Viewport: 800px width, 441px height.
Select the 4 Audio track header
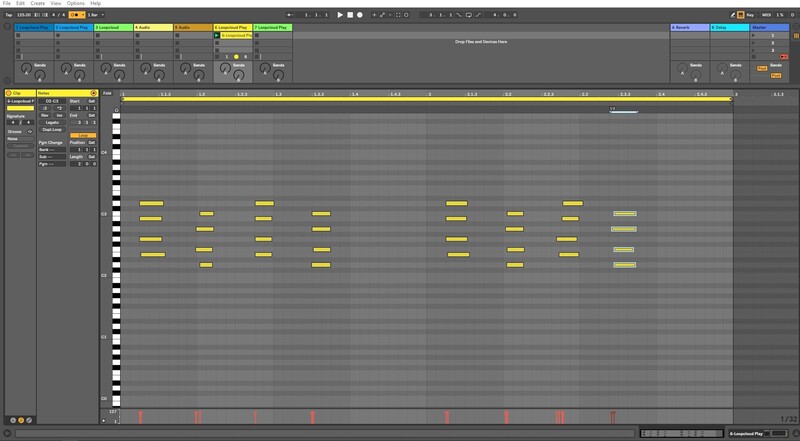tap(153, 27)
